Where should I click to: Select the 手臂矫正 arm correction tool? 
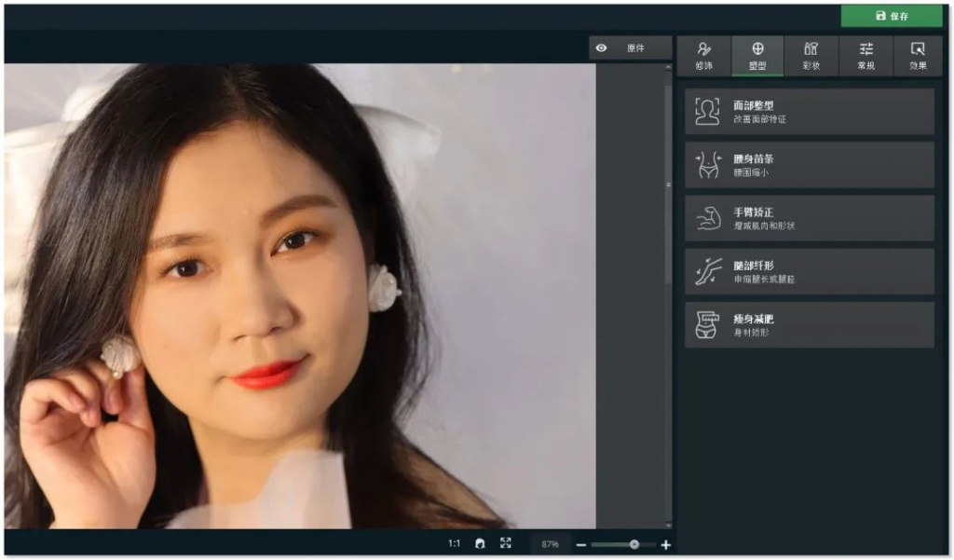tap(808, 218)
